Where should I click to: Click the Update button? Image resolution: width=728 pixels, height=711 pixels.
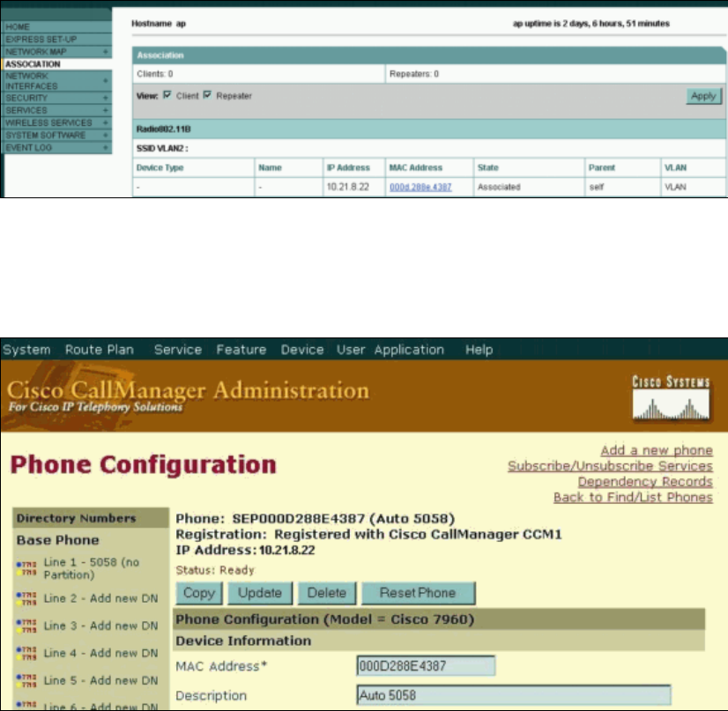point(260,593)
